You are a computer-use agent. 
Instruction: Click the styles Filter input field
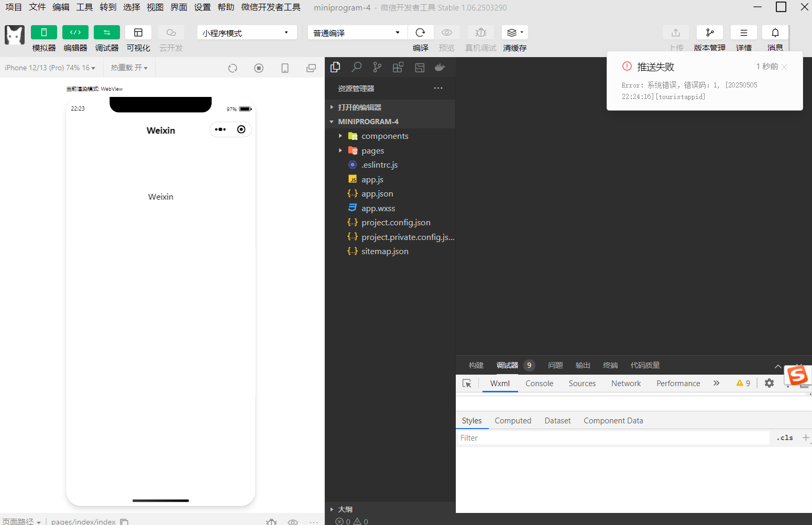(613, 438)
